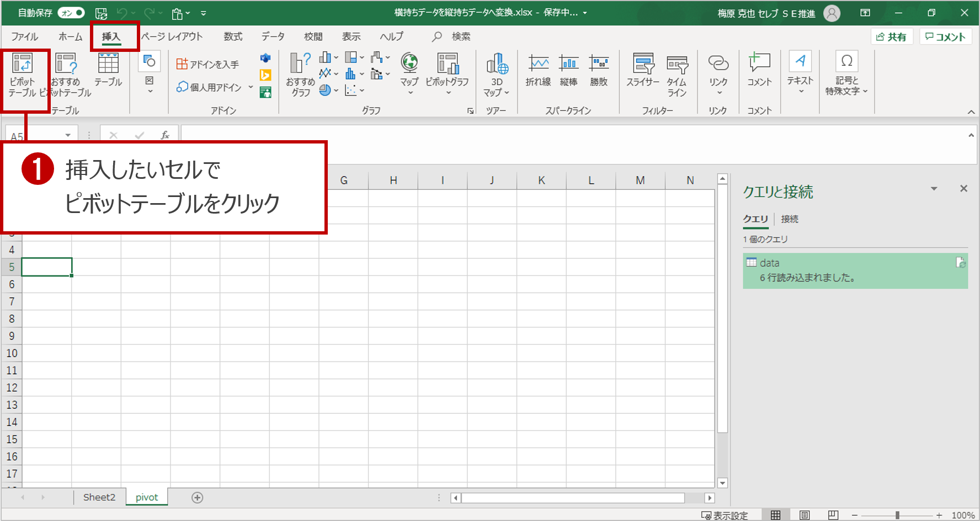Click おすすめグラフ recommended charts
980x521 pixels.
(x=301, y=75)
